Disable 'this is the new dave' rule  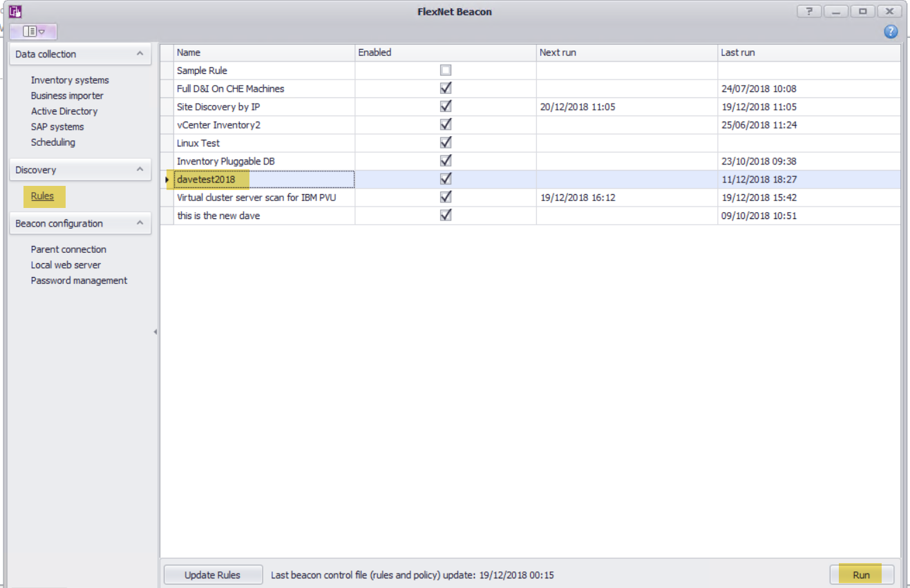pyautogui.click(x=446, y=216)
